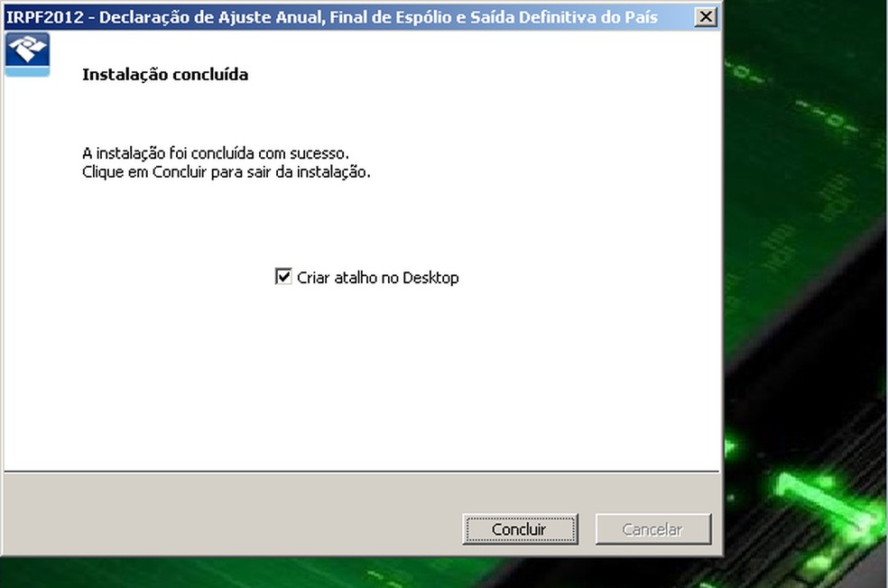Click the green desktop wallpaper beside the dialog
888x588 pixels.
804,170
